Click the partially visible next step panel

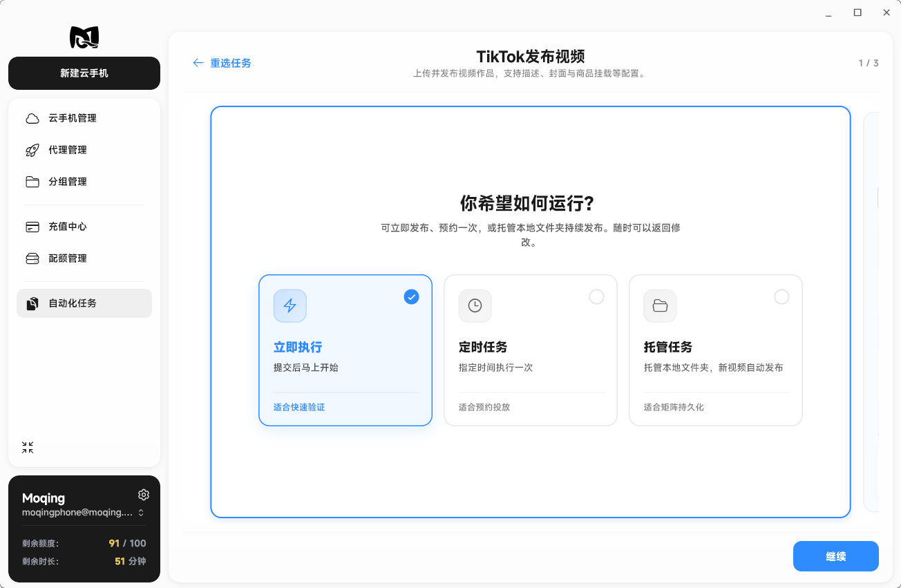pyautogui.click(x=871, y=312)
